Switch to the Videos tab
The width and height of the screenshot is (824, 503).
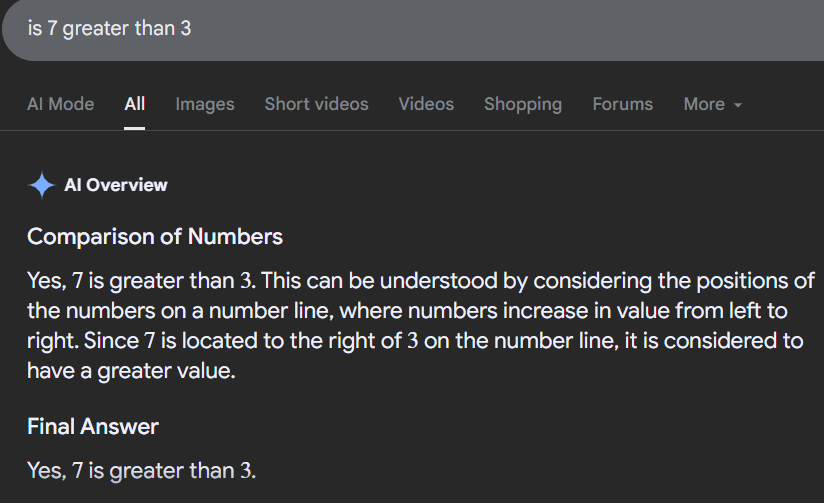(x=426, y=104)
